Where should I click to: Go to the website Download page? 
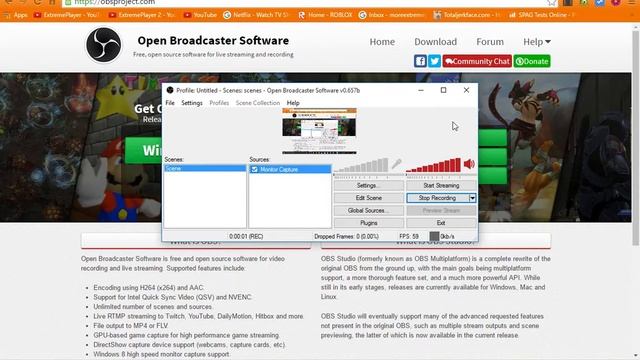(x=436, y=42)
